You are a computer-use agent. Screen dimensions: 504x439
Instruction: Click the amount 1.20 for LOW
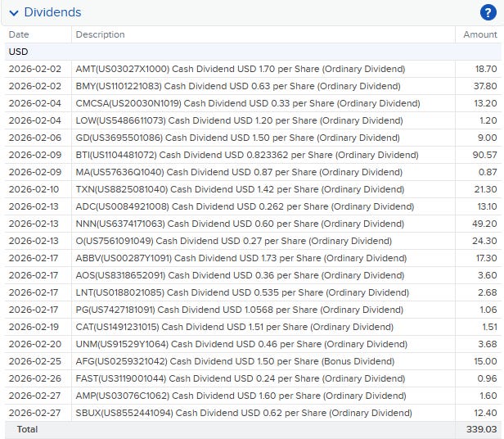488,120
